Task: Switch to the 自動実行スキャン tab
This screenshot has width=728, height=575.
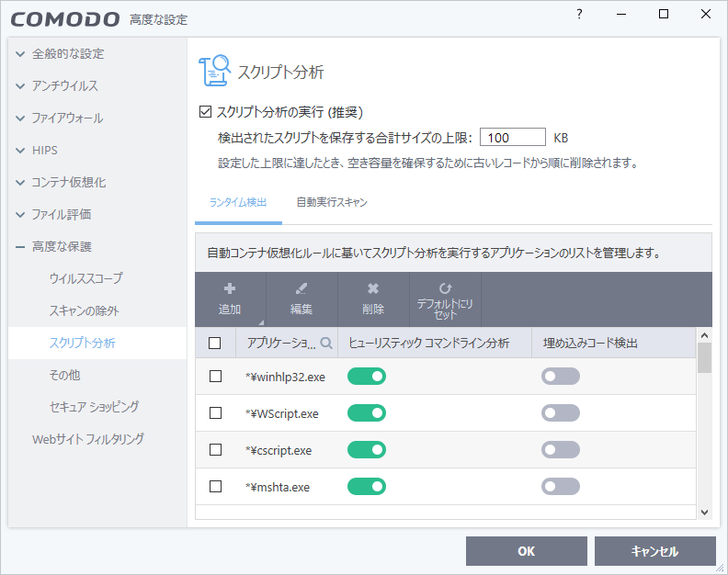Action: [x=332, y=202]
